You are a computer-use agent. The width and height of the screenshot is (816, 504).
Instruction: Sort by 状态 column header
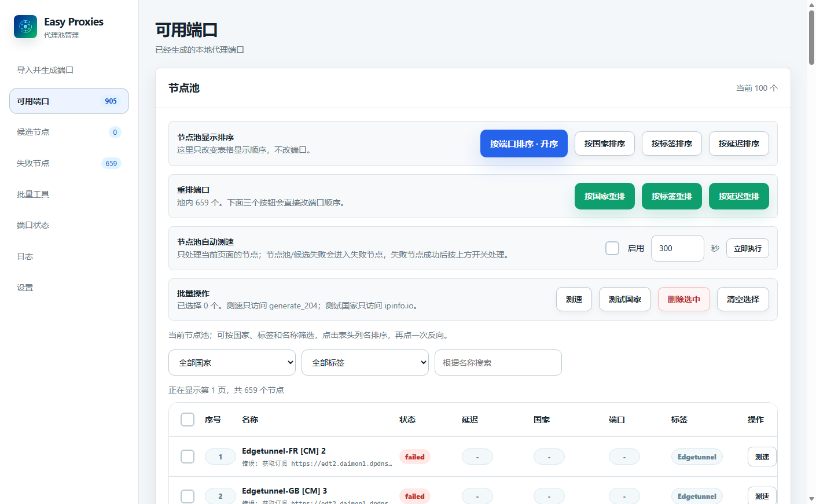click(x=407, y=420)
